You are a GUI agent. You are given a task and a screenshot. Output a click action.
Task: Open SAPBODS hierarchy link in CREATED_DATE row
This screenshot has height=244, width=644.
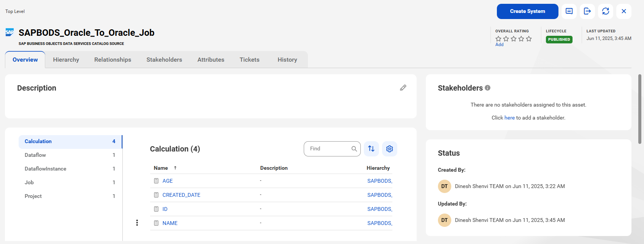click(380, 195)
